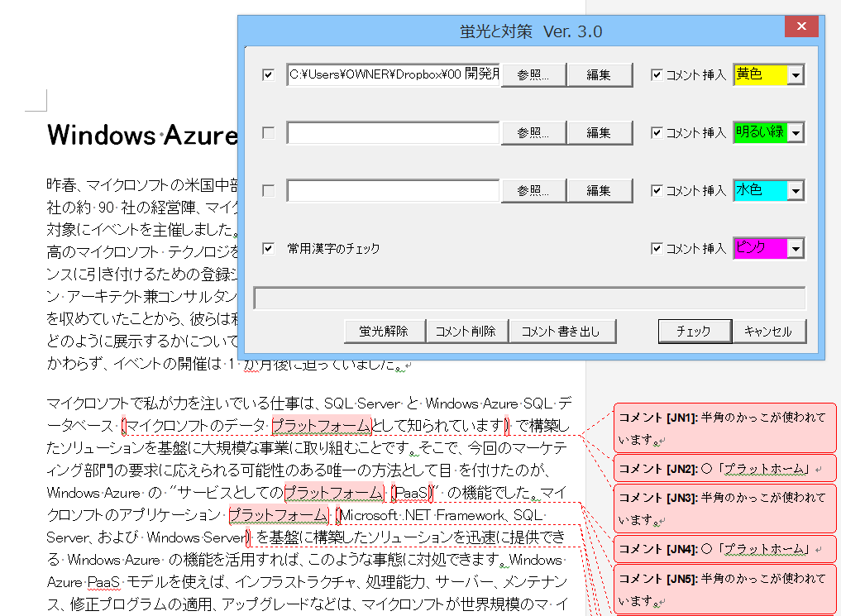This screenshot has height=616, width=841.
Task: Enable the second dictionary file row checkbox
Action: pos(268,133)
